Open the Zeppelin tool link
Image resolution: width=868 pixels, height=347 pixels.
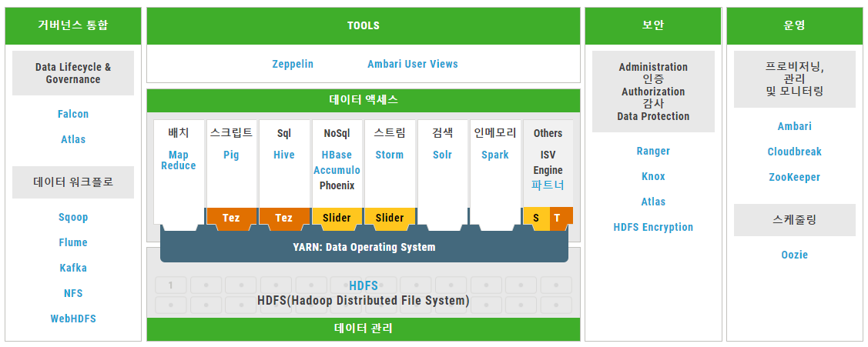coord(293,64)
